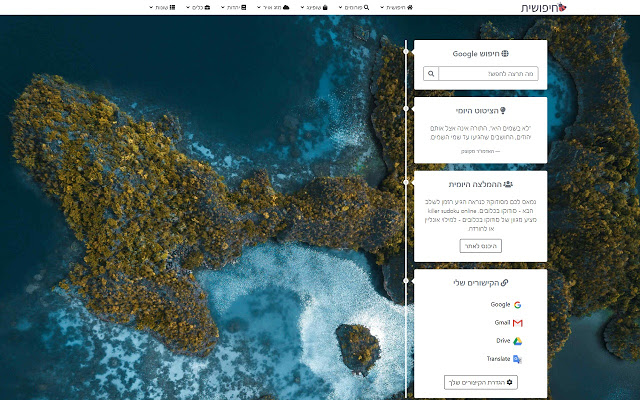Open the Translate shortcut icon

(x=517, y=359)
